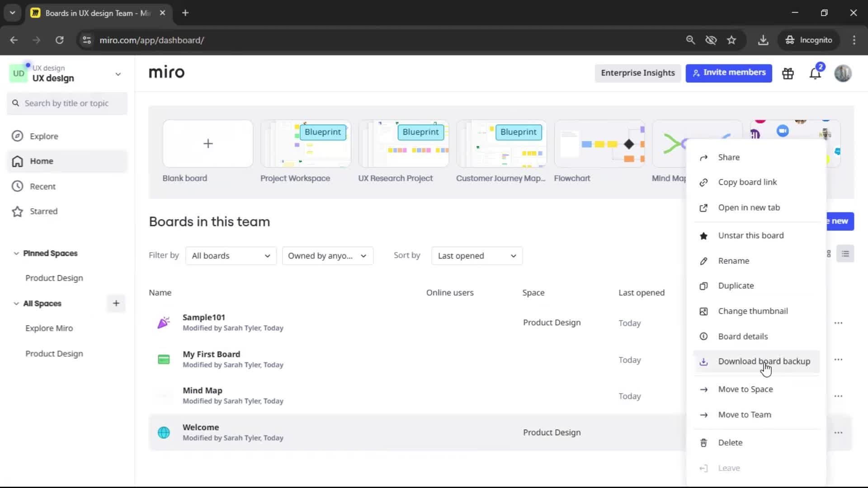Open browser downloads icon
868x488 pixels.
tap(763, 40)
